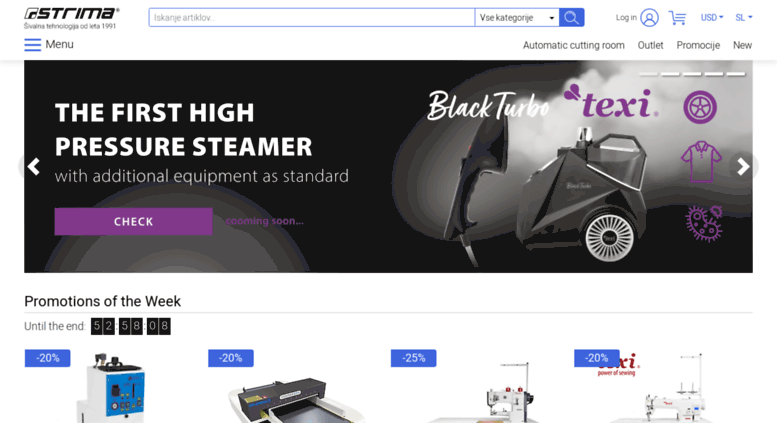Open the hamburger Menu icon
Viewport: 777px width, 423px height.
coord(33,45)
